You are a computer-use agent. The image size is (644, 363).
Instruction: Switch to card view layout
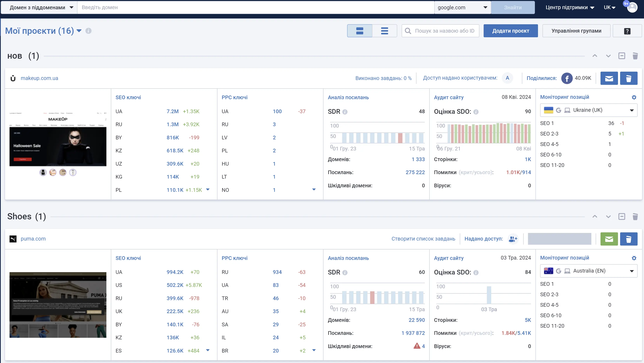(x=360, y=31)
